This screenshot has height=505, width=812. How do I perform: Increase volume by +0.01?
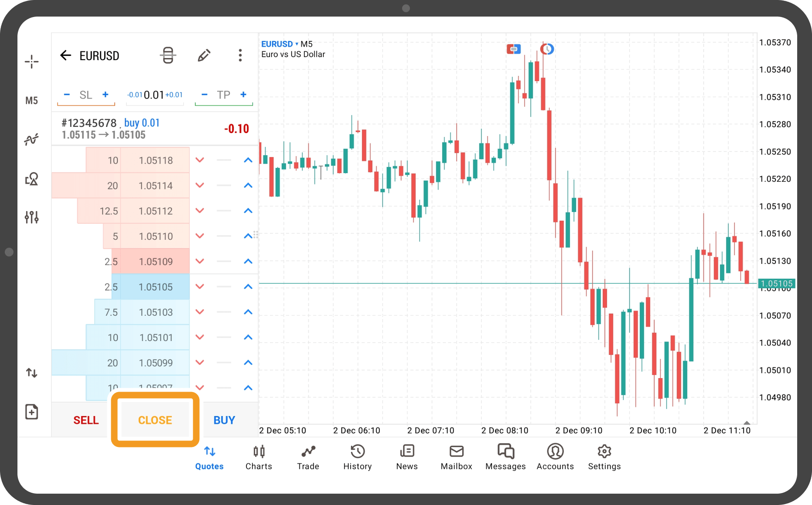coord(174,95)
